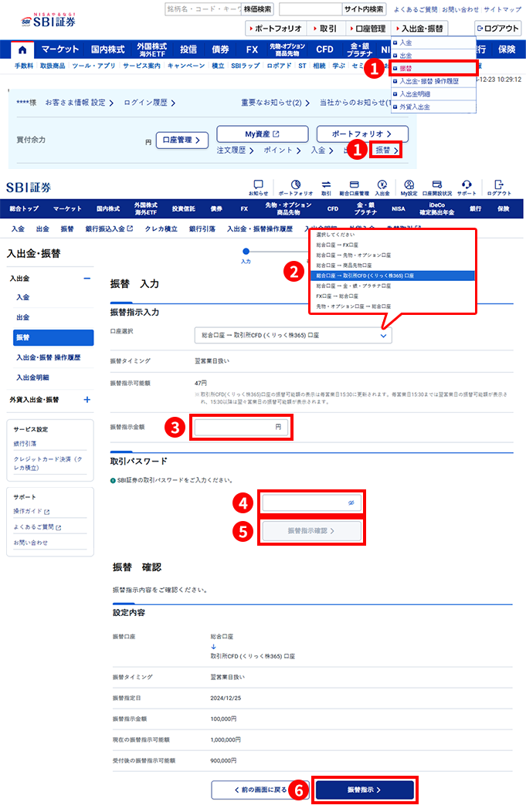Image resolution: width=526 pixels, height=812 pixels.
Task: Open マーケット tab in top nav
Action: 60,49
